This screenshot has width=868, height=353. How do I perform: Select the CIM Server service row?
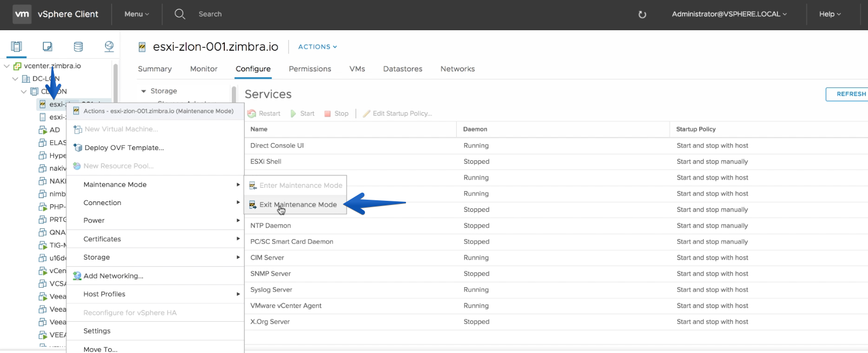click(556, 258)
